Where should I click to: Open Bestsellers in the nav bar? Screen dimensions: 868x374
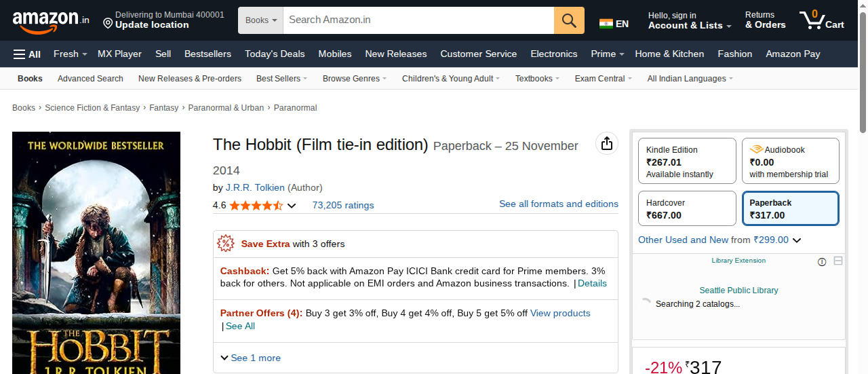pos(208,54)
